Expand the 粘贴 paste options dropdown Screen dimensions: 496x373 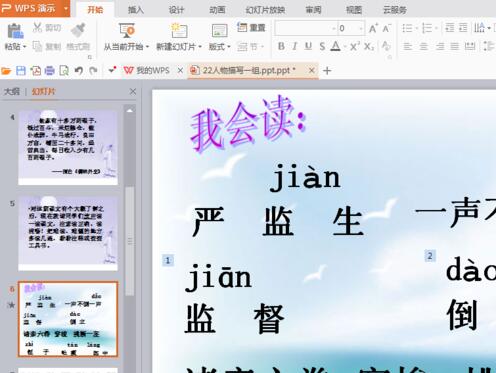[25, 47]
